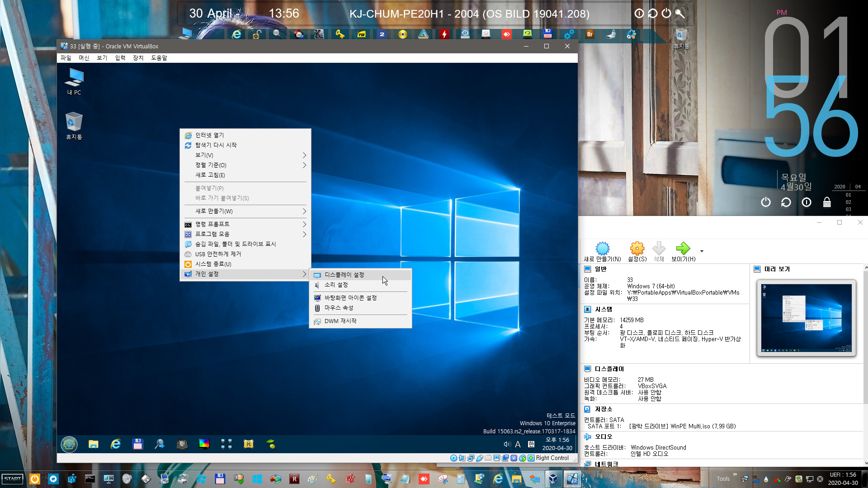
Task: Click the 오디오 section header
Action: (598, 436)
